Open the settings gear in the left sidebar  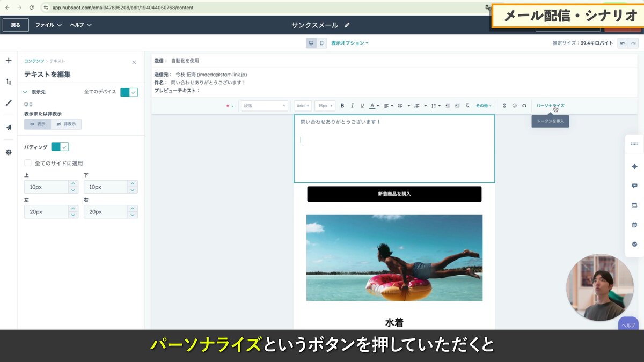8,152
